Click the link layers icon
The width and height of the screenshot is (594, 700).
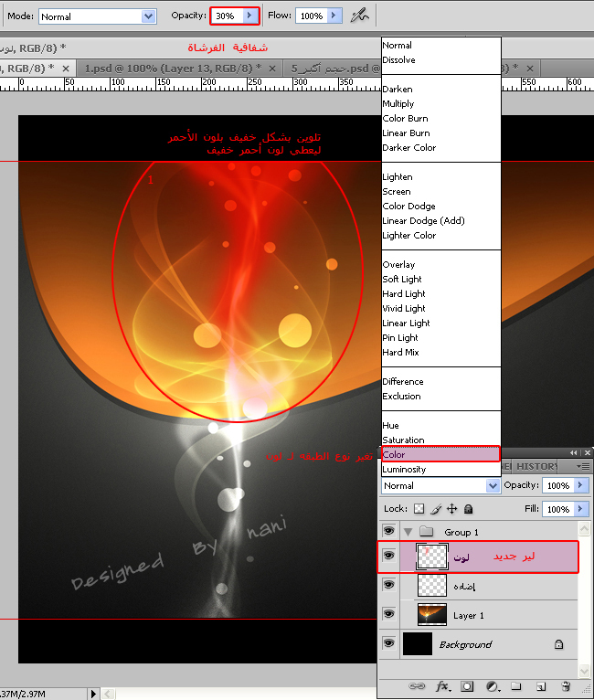[x=417, y=685]
